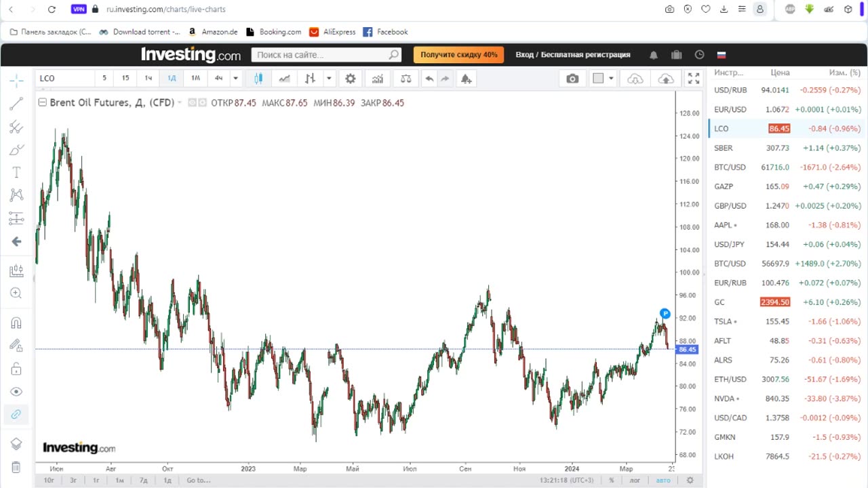This screenshot has height=488, width=868.
Task: Set the 7д time range
Action: [x=144, y=481]
